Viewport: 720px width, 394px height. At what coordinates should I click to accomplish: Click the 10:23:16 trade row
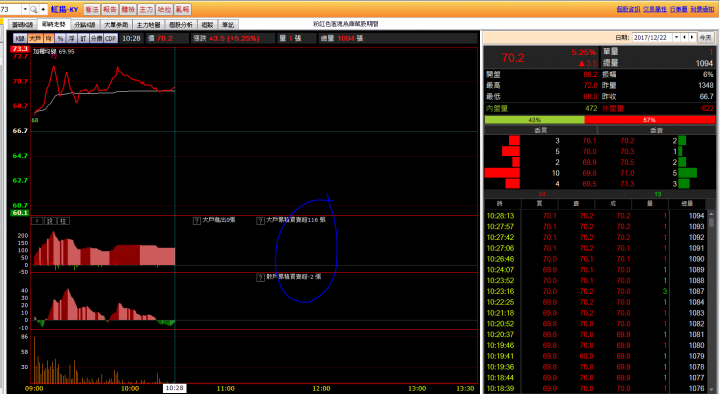pos(596,291)
